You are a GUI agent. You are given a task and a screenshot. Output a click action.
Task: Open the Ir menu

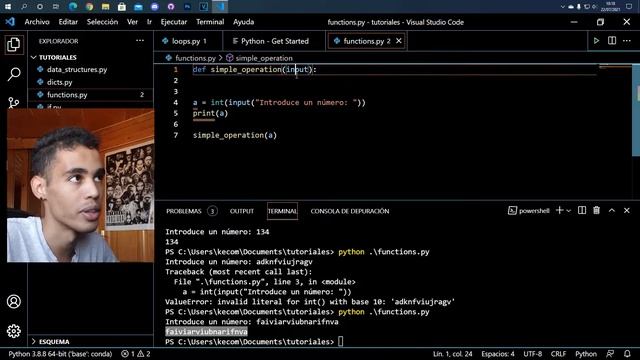(149, 22)
